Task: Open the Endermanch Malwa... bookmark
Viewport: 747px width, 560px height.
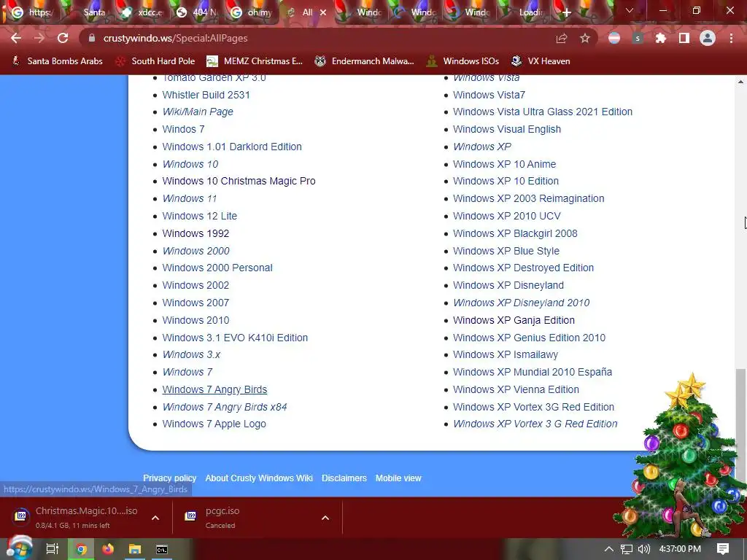Action: 365,61
